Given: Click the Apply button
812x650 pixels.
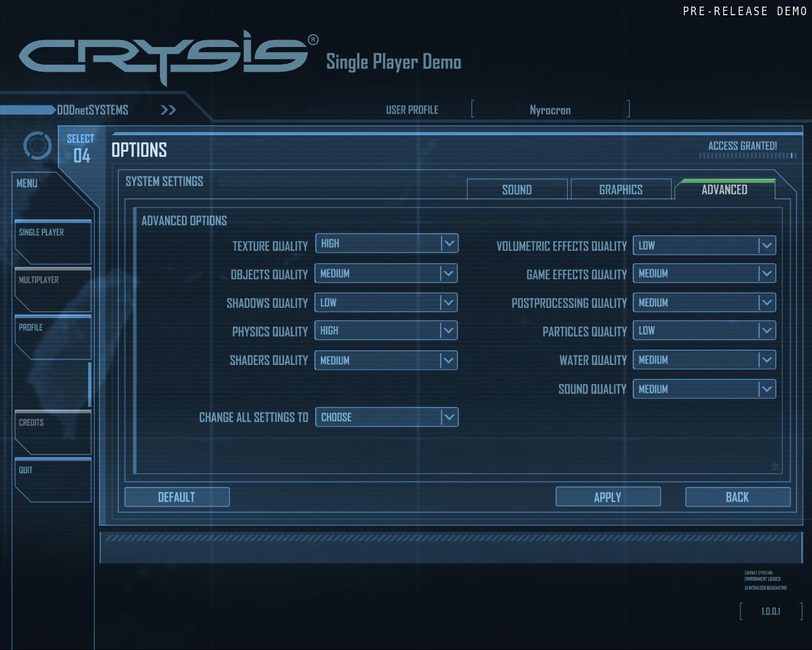Looking at the screenshot, I should pyautogui.click(x=608, y=497).
